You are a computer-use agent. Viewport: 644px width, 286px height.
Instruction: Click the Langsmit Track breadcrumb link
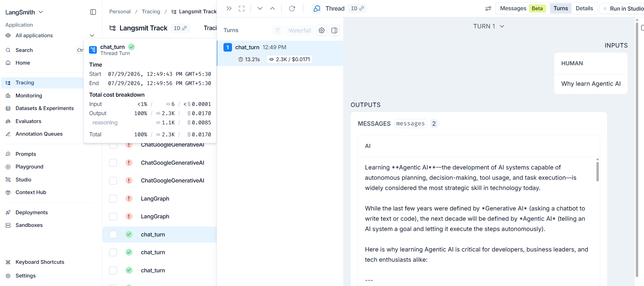[194, 12]
